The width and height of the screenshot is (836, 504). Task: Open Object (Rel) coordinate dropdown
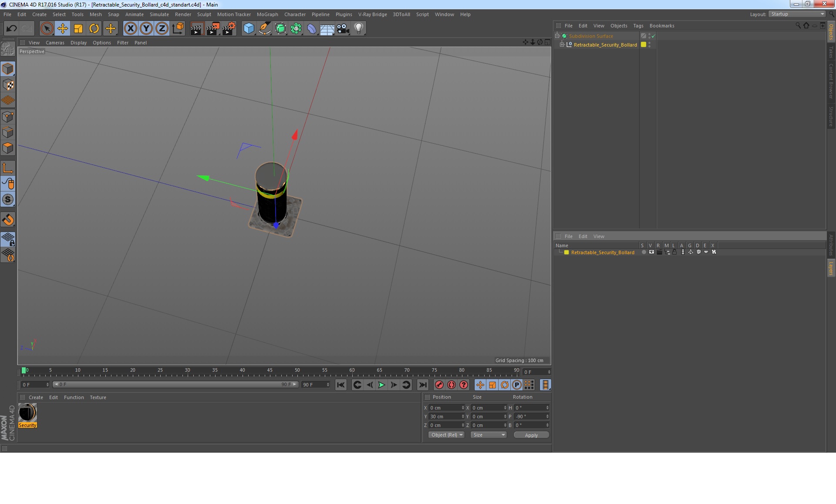click(447, 435)
